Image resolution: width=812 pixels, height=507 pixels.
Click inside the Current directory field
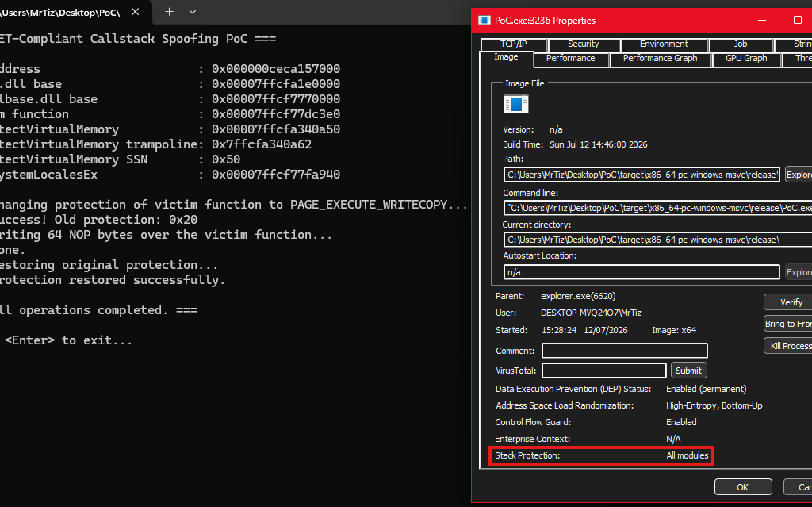point(657,240)
